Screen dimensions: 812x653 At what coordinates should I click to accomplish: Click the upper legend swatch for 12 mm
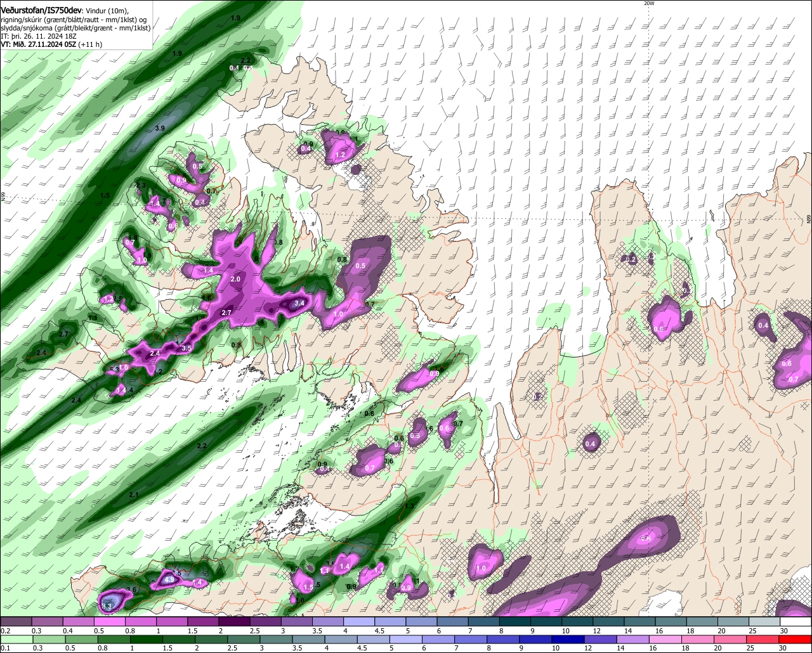[x=608, y=622]
